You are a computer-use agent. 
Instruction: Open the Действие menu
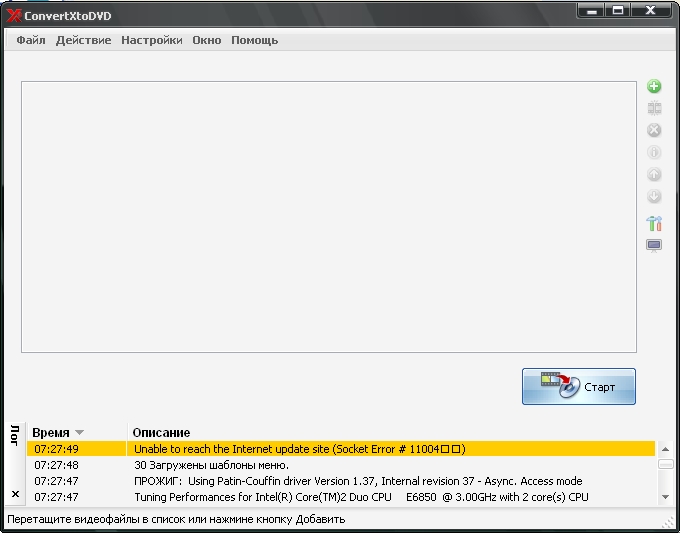pos(85,41)
